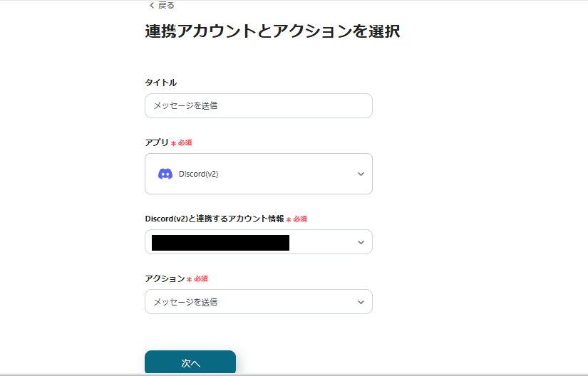Click the Discord(v2) app name text
The width and height of the screenshot is (588, 376).
tap(198, 174)
